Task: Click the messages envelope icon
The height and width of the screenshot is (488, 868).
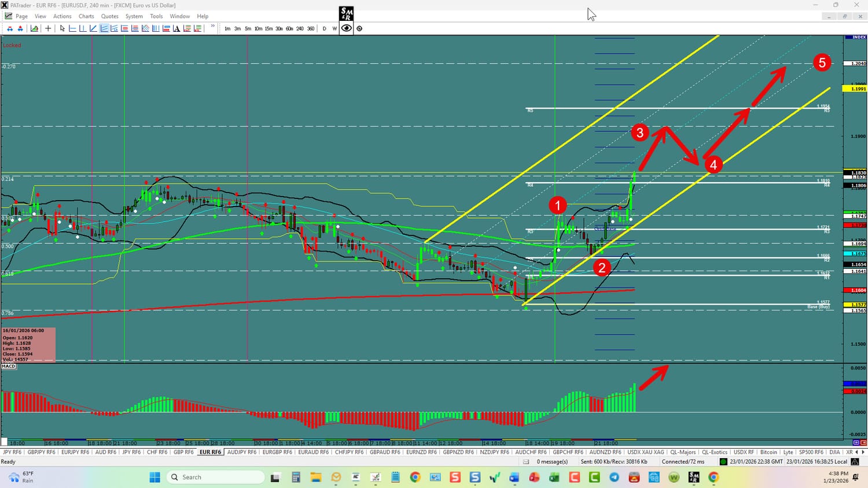Action: click(x=526, y=461)
